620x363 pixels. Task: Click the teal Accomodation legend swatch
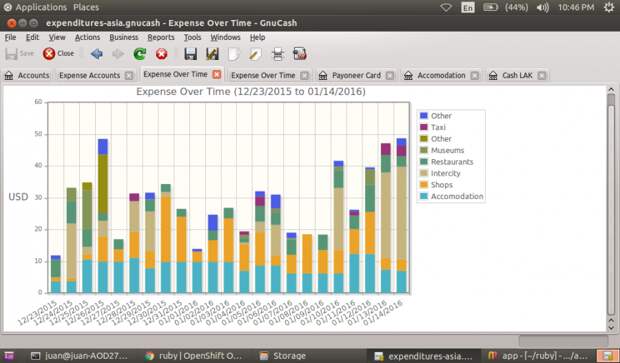point(423,196)
